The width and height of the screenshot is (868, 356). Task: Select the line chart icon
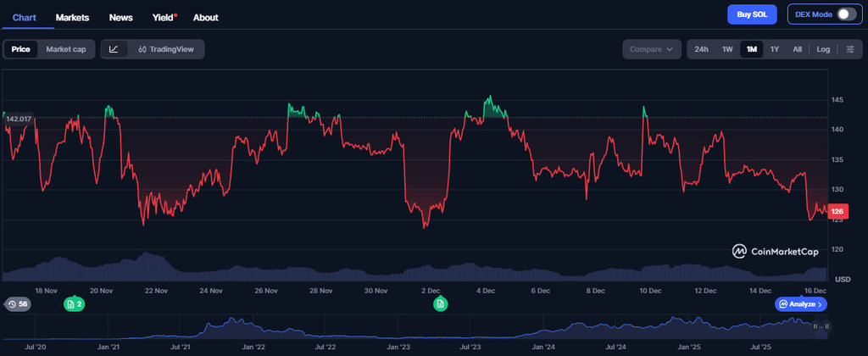[114, 49]
